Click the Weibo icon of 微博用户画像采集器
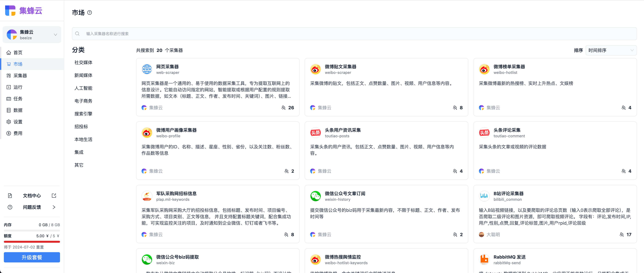Image resolution: width=644 pixels, height=273 pixels. click(147, 133)
